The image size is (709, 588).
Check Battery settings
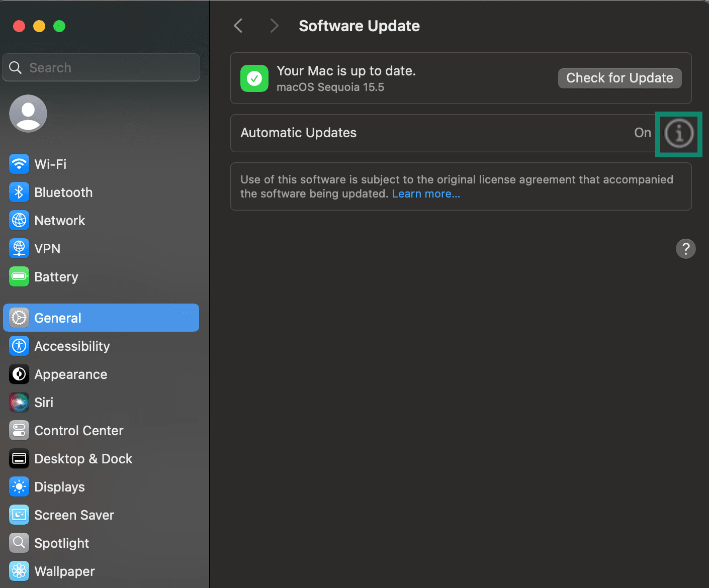coord(56,276)
